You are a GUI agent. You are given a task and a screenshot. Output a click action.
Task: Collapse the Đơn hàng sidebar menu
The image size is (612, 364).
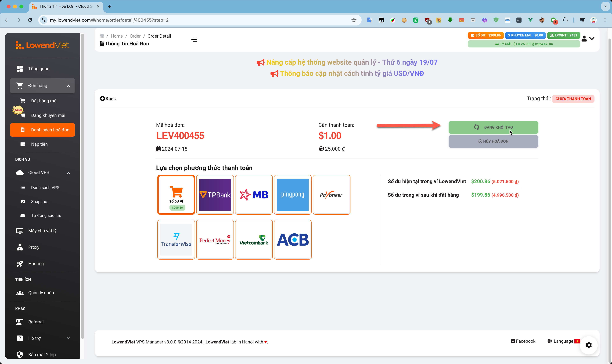click(68, 86)
